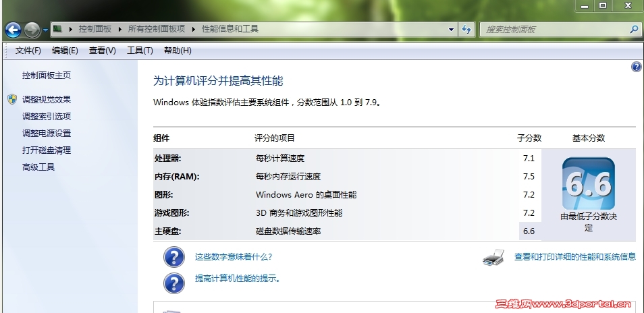This screenshot has height=313, width=644.
Task: Click the 7.5 memory subscore
Action: click(529, 176)
